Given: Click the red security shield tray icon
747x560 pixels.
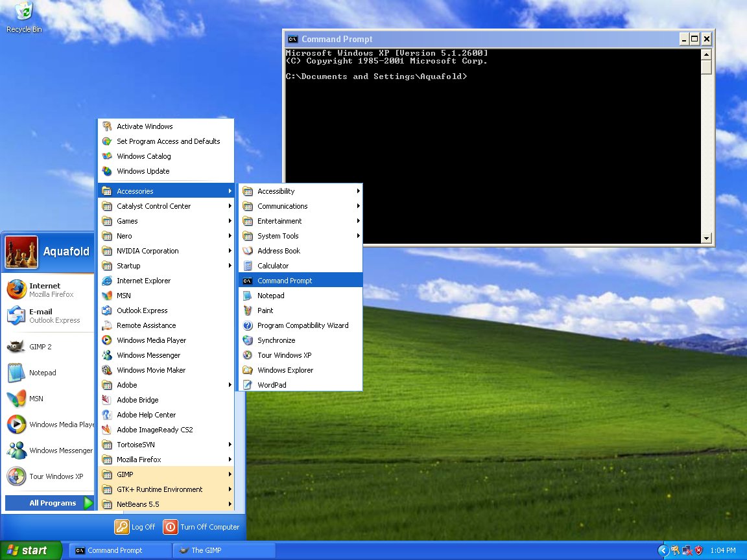Looking at the screenshot, I should 698,550.
